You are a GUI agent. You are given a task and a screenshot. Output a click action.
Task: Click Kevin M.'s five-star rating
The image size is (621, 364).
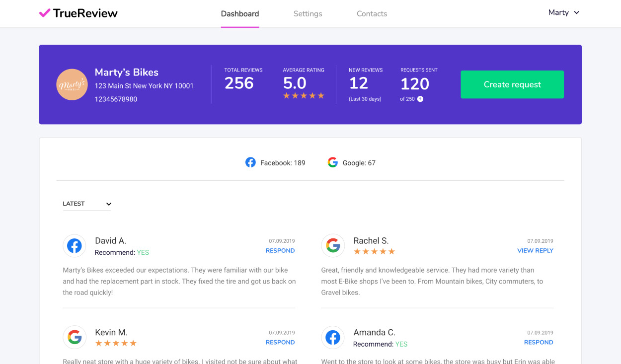coord(116,343)
